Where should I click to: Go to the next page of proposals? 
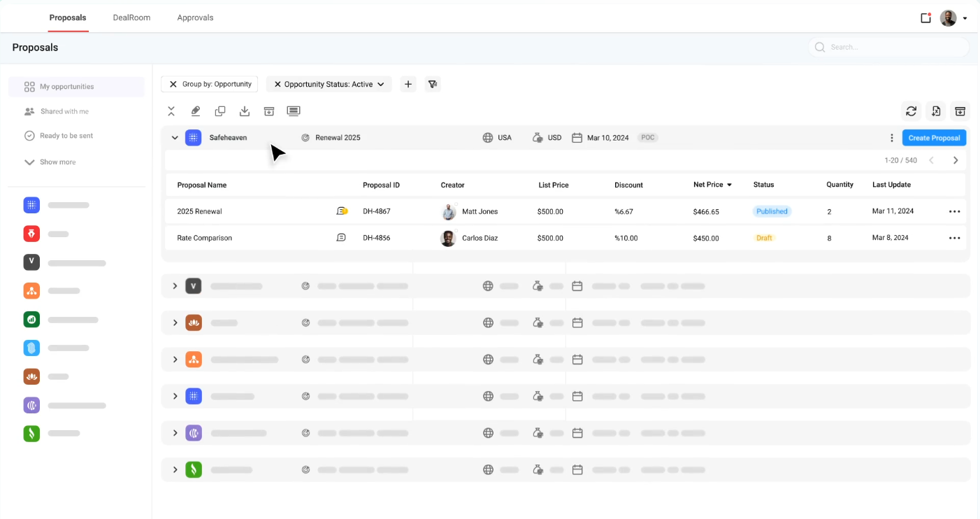[x=956, y=160]
